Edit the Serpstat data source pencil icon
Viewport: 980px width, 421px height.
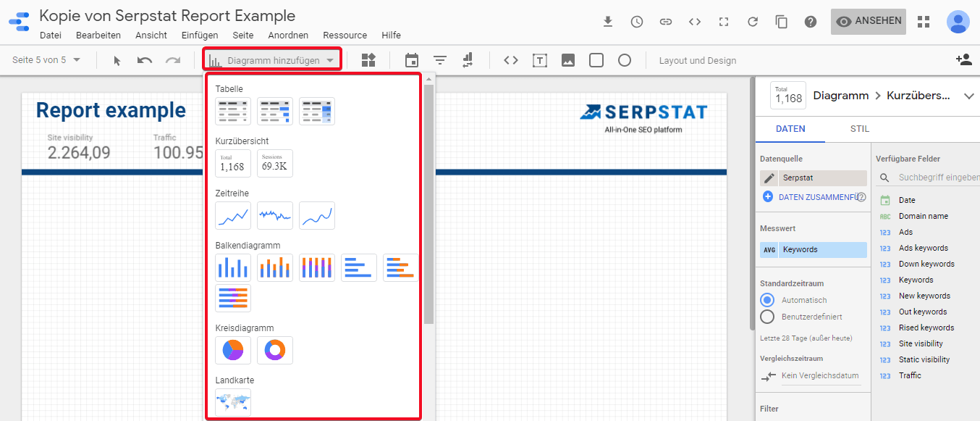[769, 178]
